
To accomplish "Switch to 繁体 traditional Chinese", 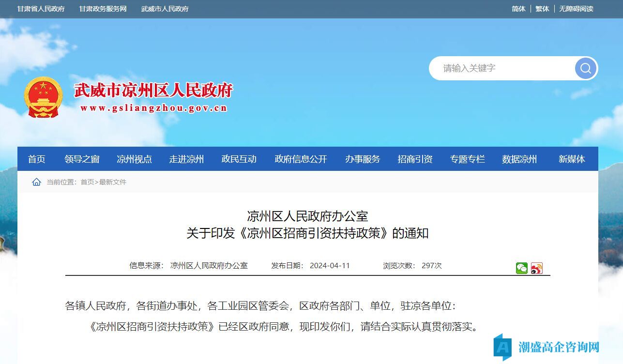I will pos(542,9).
